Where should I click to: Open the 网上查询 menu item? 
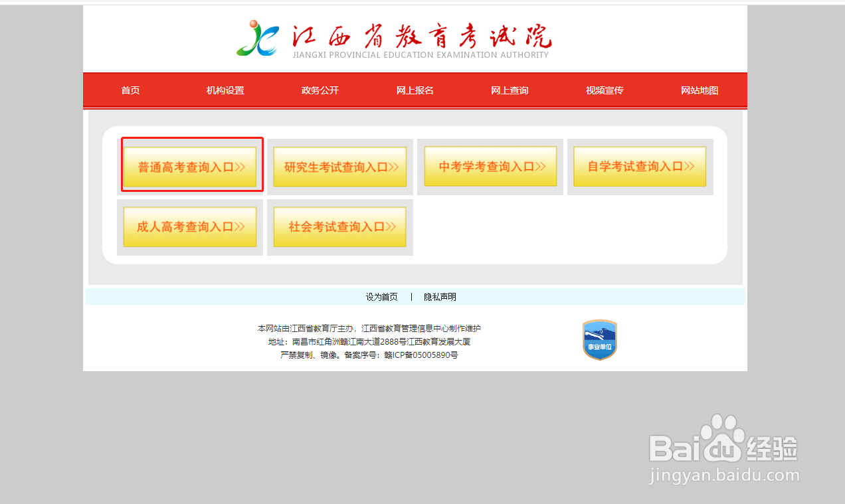[x=510, y=90]
